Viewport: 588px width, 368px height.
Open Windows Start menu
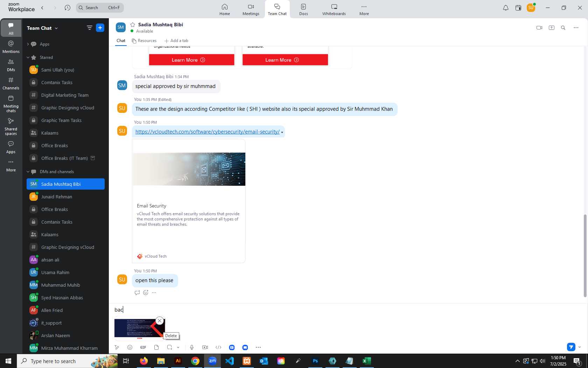coord(8,361)
